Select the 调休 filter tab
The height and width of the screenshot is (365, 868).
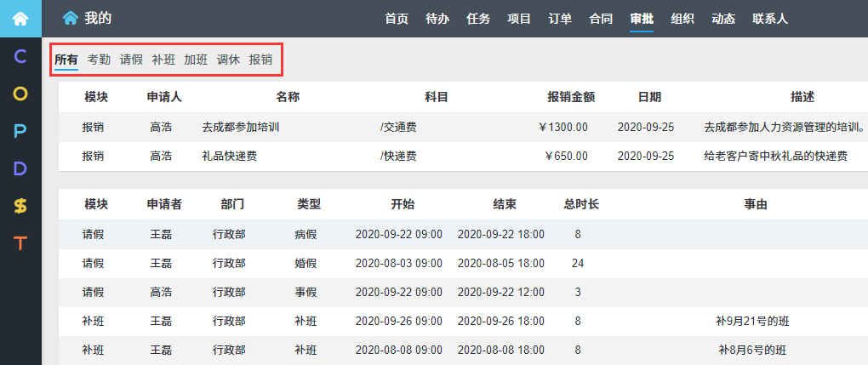click(228, 60)
